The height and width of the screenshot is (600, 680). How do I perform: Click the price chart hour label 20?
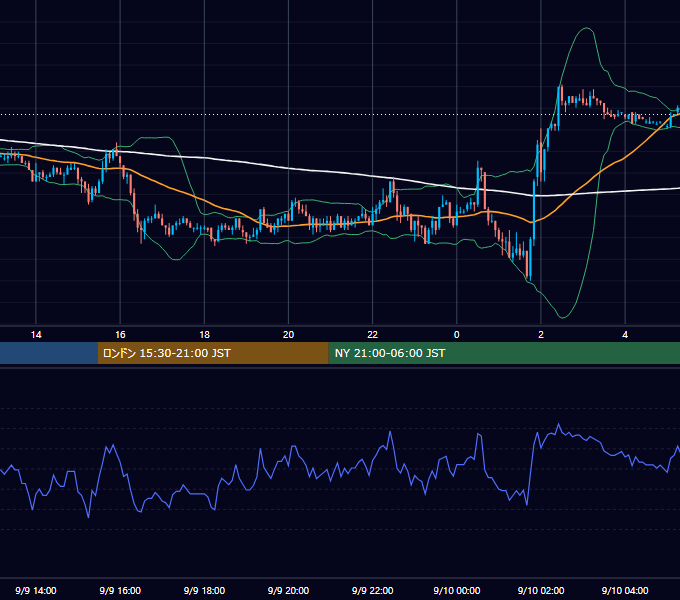pyautogui.click(x=288, y=335)
